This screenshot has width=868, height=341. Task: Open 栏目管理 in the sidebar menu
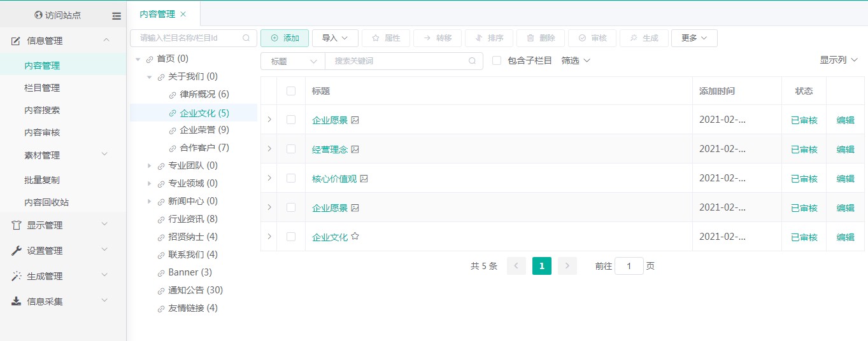[42, 88]
